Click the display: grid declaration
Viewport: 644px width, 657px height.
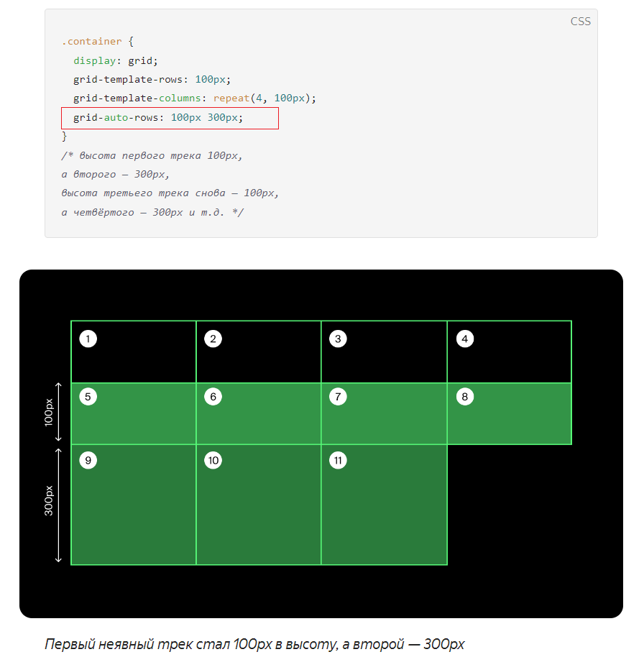pos(116,61)
